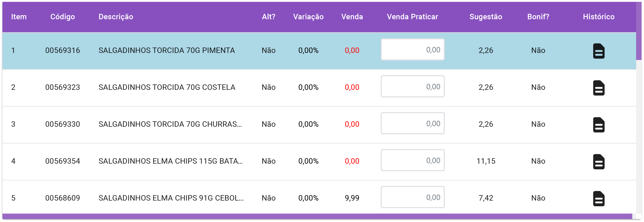
Task: Click the Variação column header
Action: [x=308, y=17]
